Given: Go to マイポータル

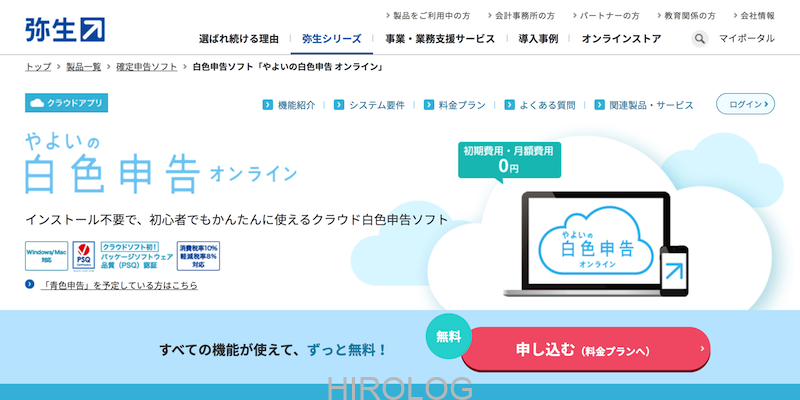Looking at the screenshot, I should pyautogui.click(x=747, y=39).
